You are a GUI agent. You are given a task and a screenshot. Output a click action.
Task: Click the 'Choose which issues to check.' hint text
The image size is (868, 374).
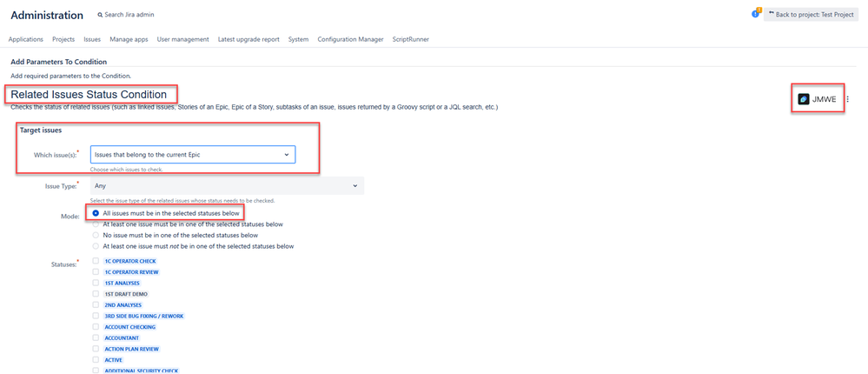pos(126,170)
